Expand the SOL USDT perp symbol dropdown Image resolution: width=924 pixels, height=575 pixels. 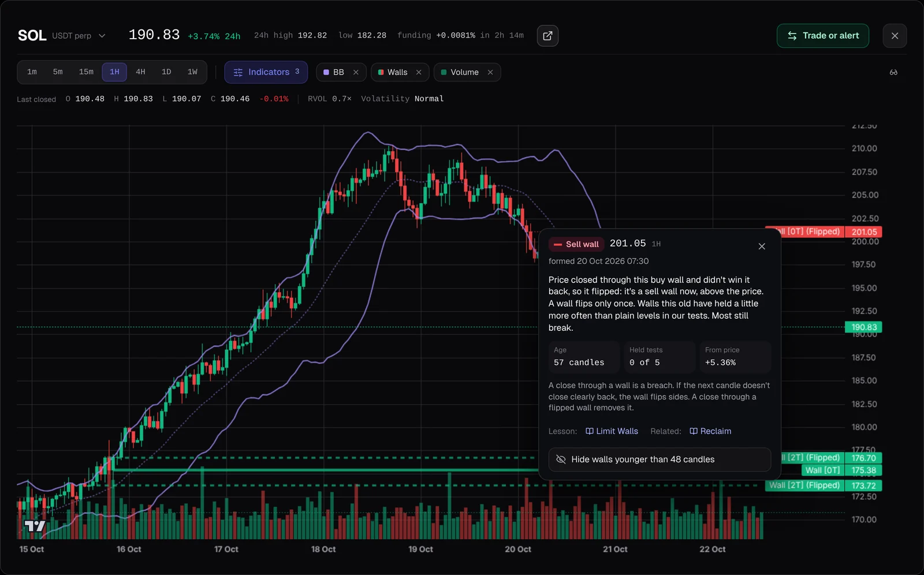click(x=102, y=36)
